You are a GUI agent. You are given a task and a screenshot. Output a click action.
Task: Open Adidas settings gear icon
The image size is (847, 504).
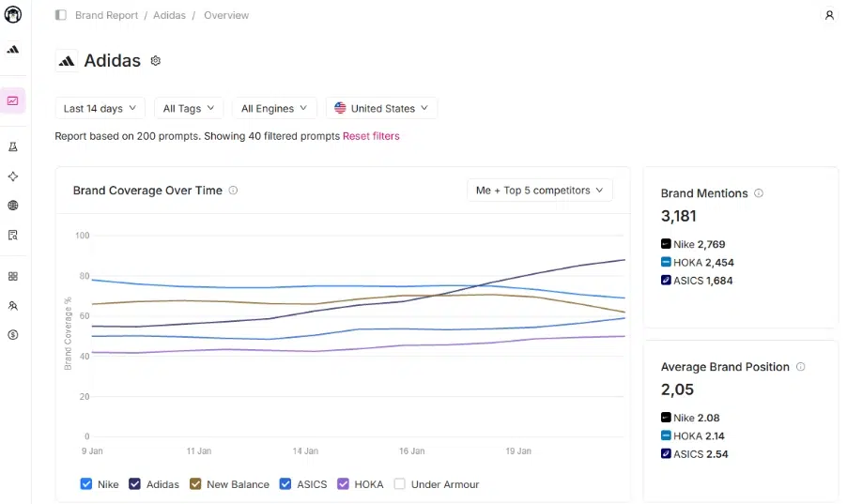156,60
